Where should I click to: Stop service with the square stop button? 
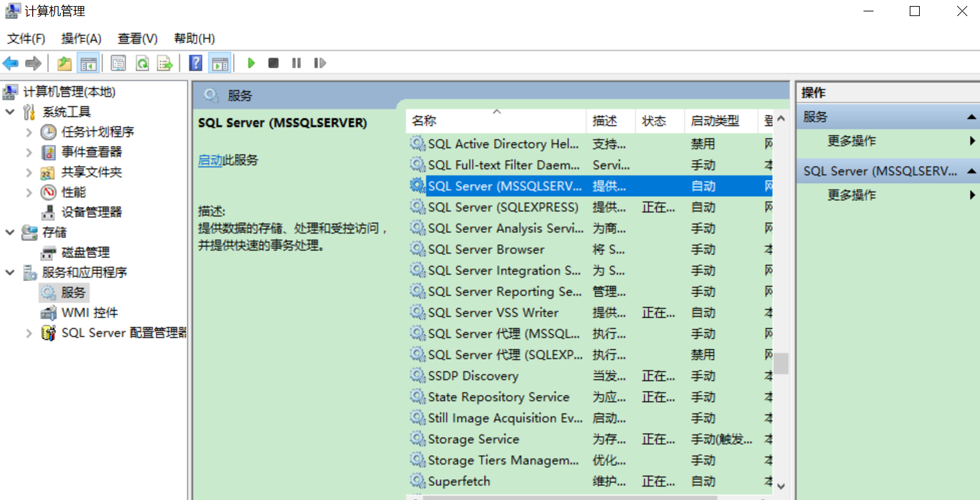(x=273, y=63)
